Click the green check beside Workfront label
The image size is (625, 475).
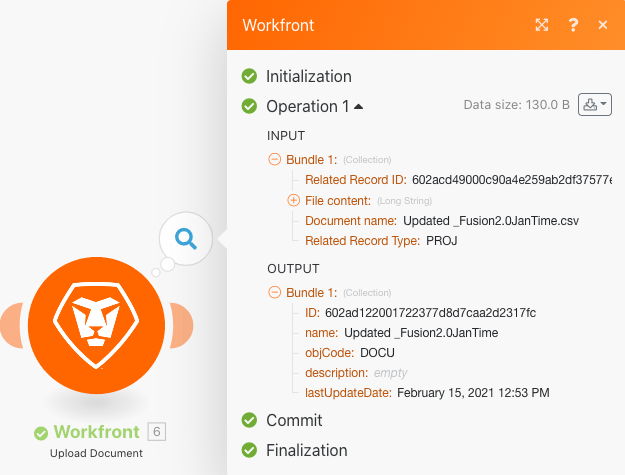click(41, 433)
